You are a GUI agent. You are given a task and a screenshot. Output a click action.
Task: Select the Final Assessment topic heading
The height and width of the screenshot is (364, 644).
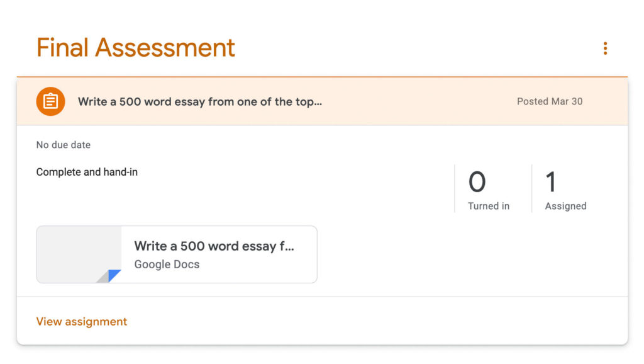pyautogui.click(x=135, y=47)
